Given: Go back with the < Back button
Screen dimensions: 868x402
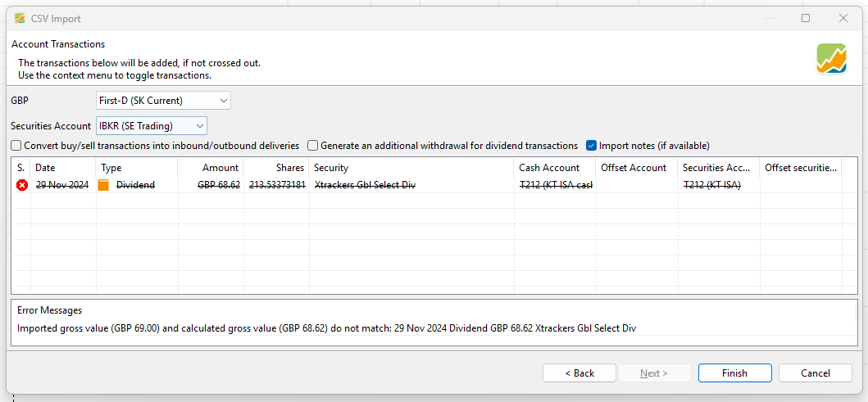Looking at the screenshot, I should (x=579, y=373).
